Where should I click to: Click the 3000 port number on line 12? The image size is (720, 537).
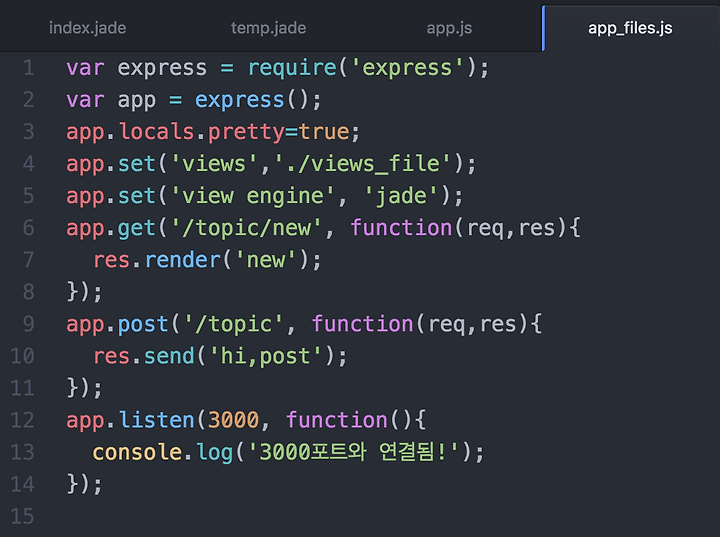pos(234,420)
